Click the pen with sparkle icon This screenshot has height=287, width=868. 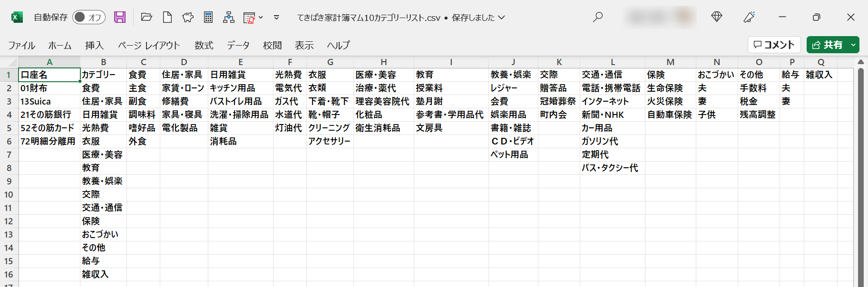[x=750, y=18]
